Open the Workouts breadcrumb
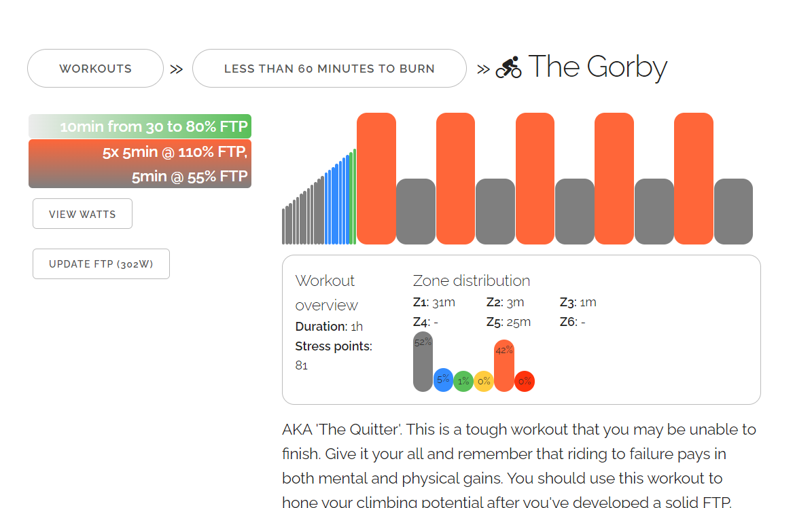Screen dimensions: 812x508 pyautogui.click(x=95, y=69)
